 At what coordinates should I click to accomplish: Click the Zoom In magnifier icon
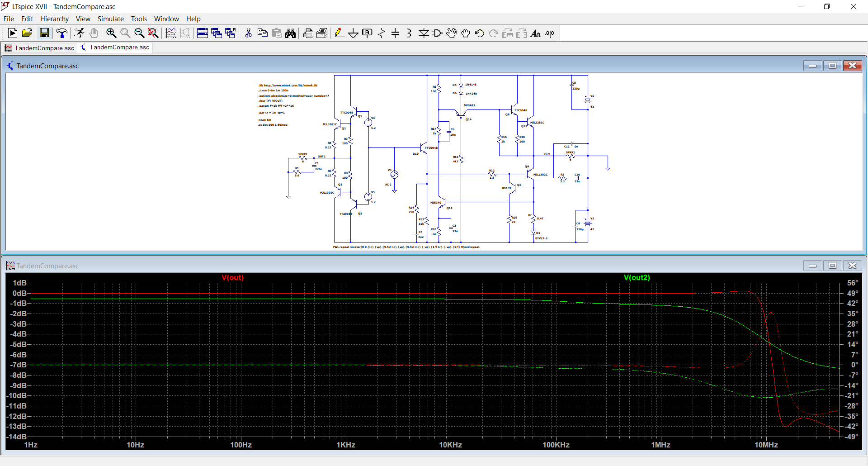click(x=111, y=33)
